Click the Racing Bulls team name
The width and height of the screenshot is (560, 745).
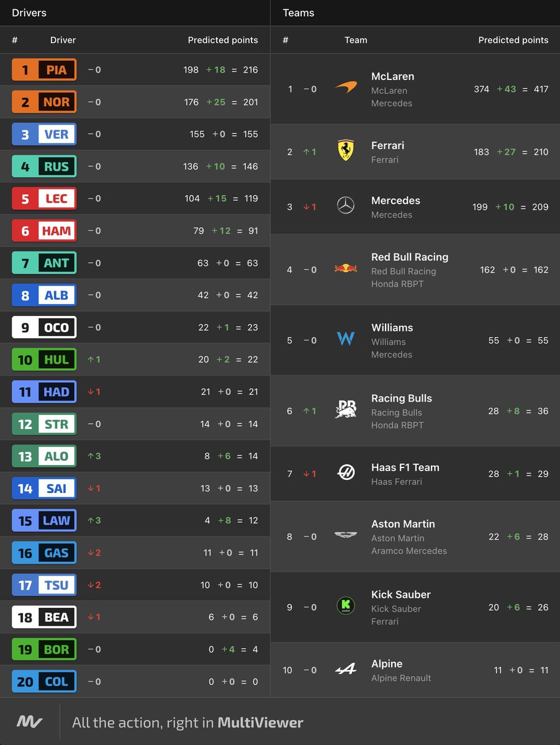[x=402, y=399]
